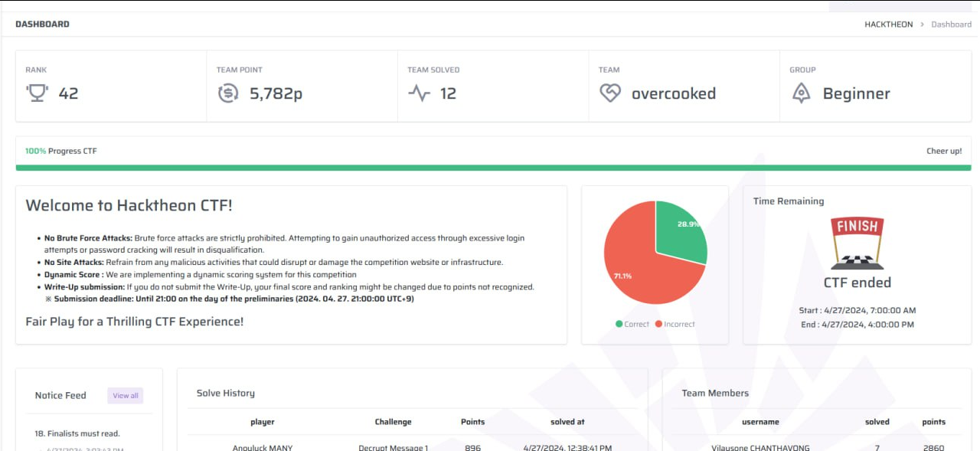Select the Dashboard breadcrumb entry
980x451 pixels.
click(952, 24)
